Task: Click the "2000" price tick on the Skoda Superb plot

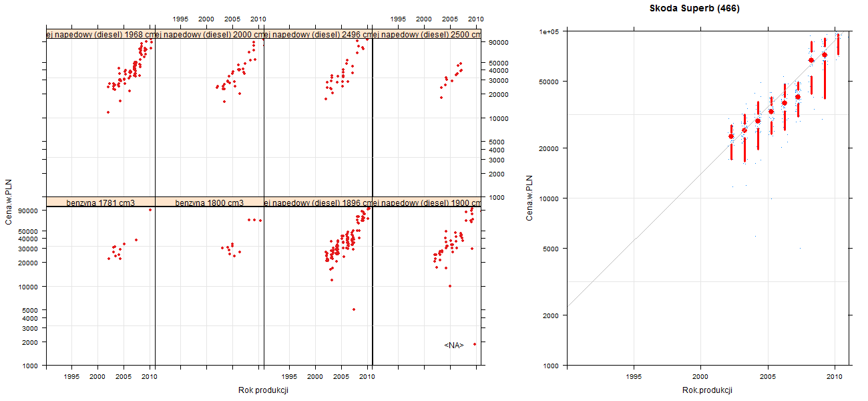Action: pos(551,315)
